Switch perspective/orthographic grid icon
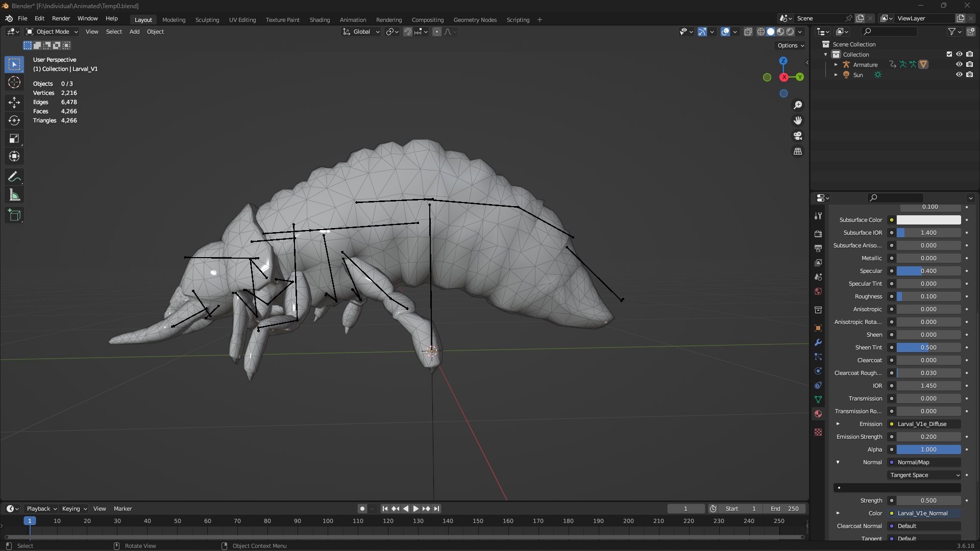980x551 pixels. point(798,152)
